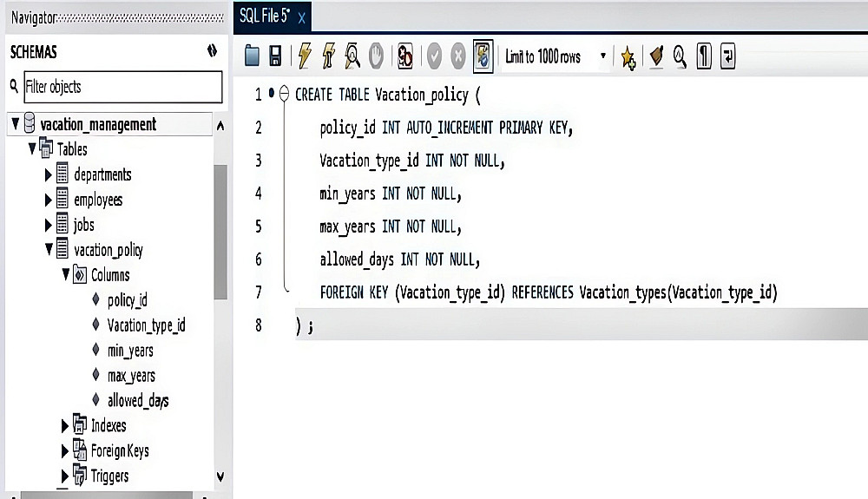Select the allowed_days column
This screenshot has height=499, width=868.
[138, 401]
